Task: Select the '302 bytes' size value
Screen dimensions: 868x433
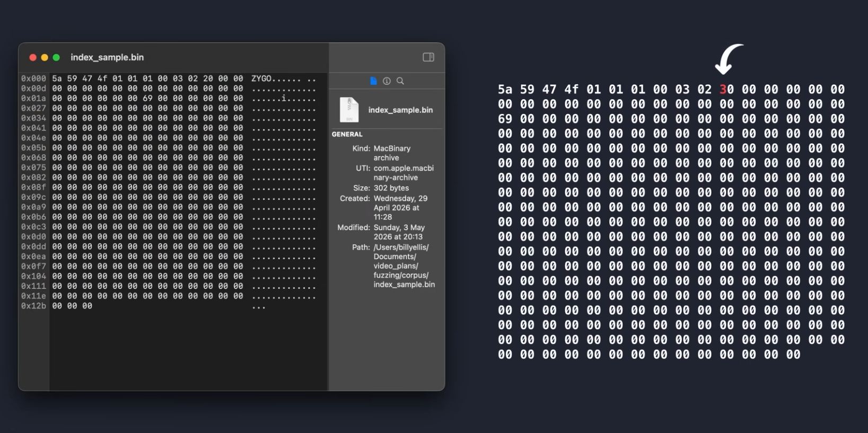Action: point(391,188)
